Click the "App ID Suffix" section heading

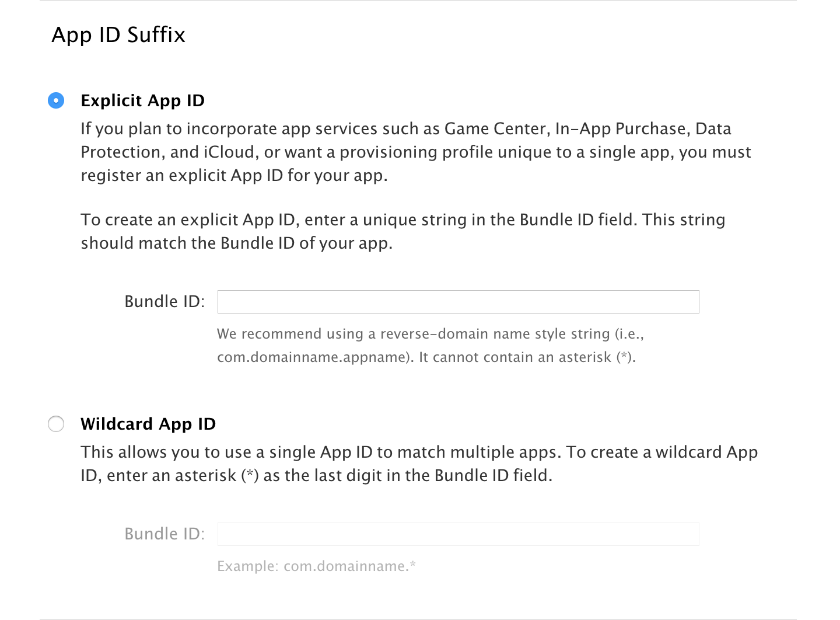(118, 35)
